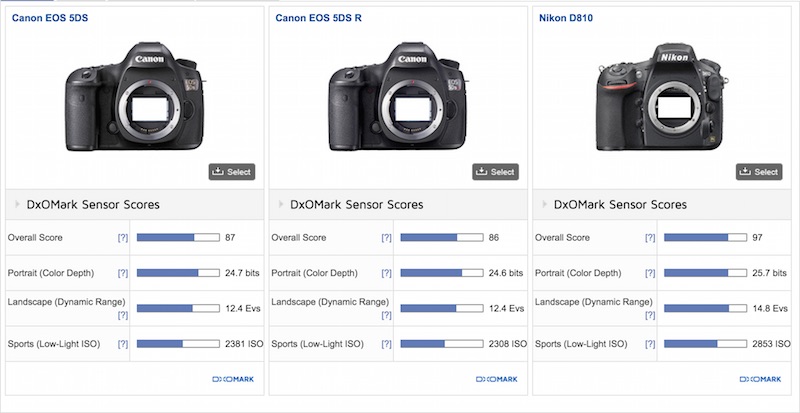Open Sports Low-Light ISO help [?] for Nikon D810
The width and height of the screenshot is (800, 413).
pos(650,344)
